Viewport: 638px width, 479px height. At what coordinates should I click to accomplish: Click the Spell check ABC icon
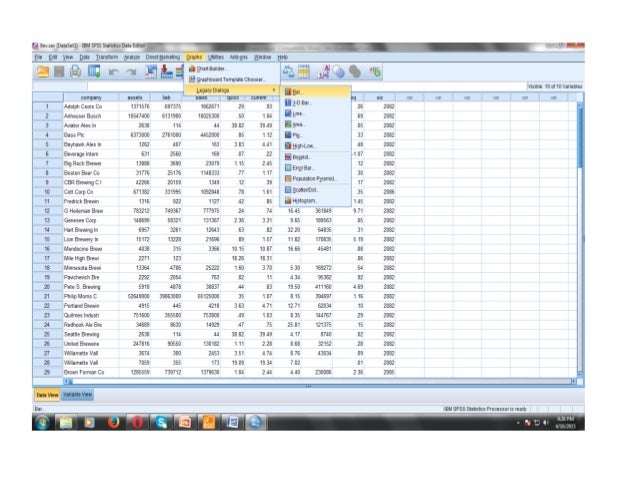375,72
